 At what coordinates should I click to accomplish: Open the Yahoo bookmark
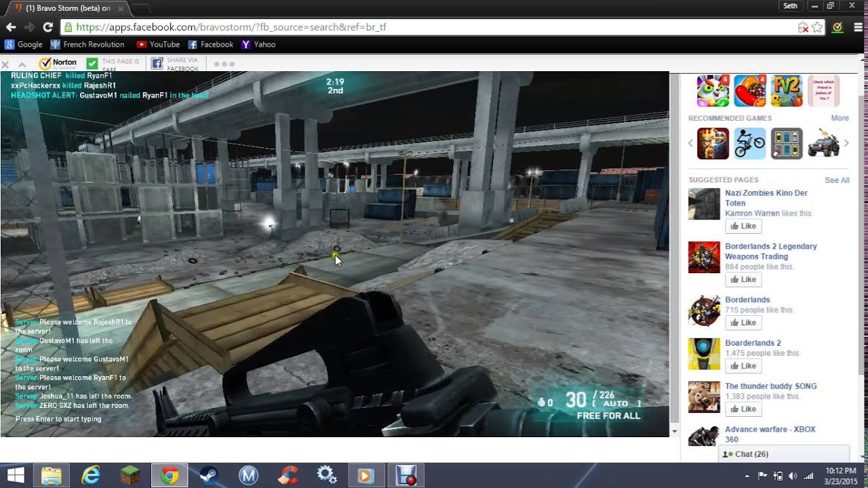click(258, 44)
